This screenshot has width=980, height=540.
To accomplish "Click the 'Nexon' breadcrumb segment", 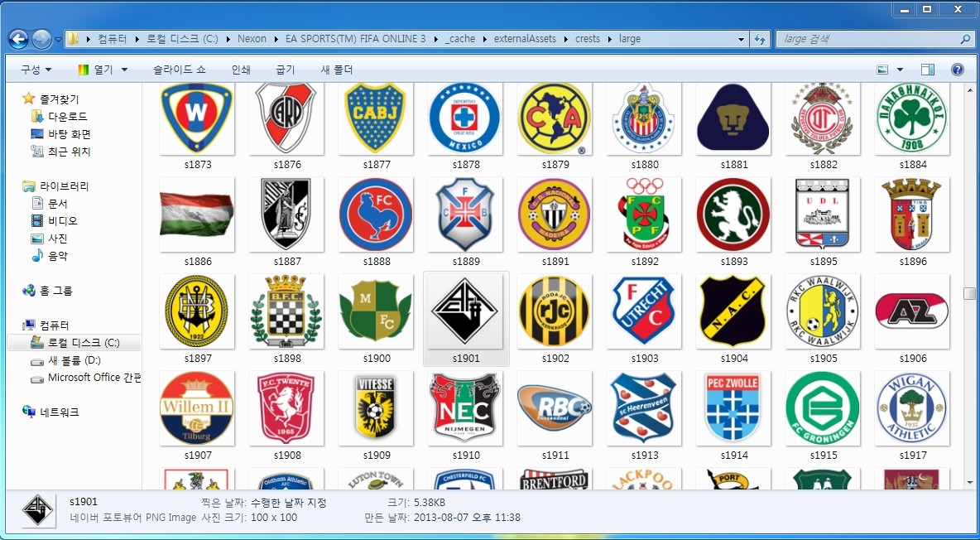I will pyautogui.click(x=252, y=39).
